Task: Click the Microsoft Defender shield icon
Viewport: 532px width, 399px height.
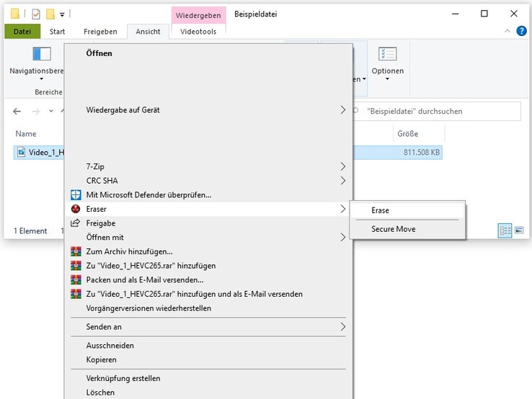Action: pos(76,195)
